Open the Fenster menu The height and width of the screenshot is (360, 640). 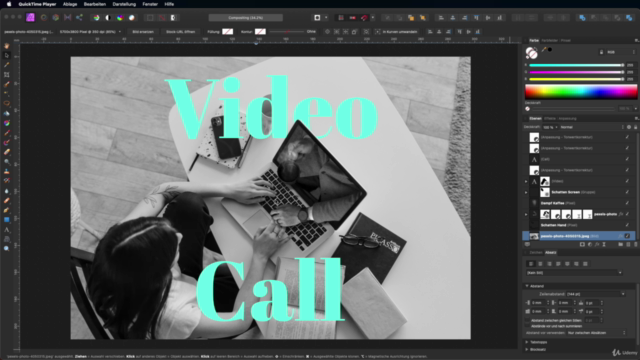(150, 4)
